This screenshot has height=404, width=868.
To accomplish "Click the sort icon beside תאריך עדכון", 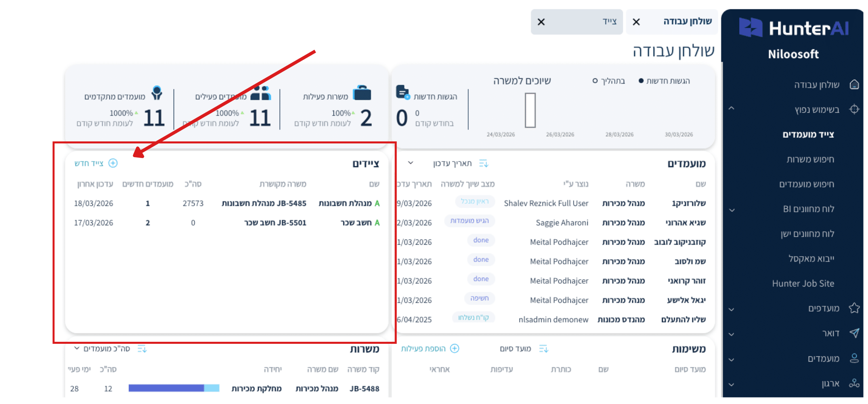I will pos(483,163).
